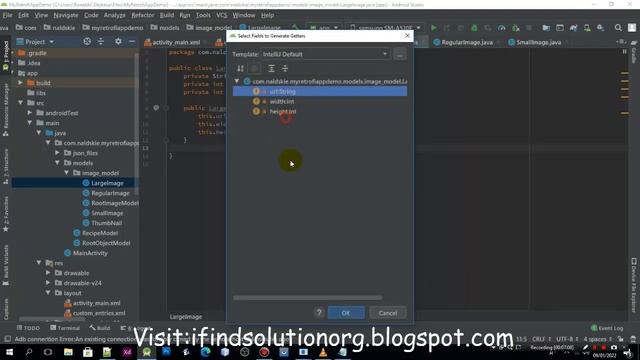Expand the build folder
Screen dimensions: 640x360
pyautogui.click(x=20, y=83)
